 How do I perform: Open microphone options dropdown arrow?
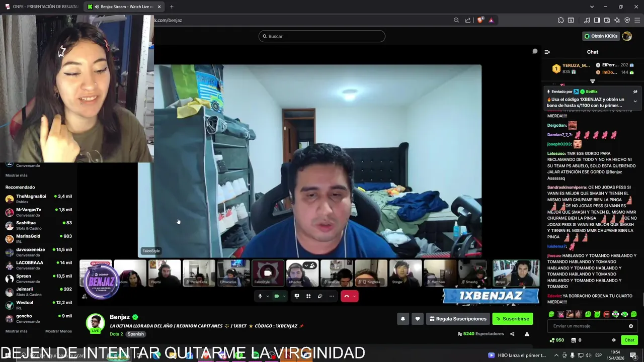pyautogui.click(x=267, y=296)
